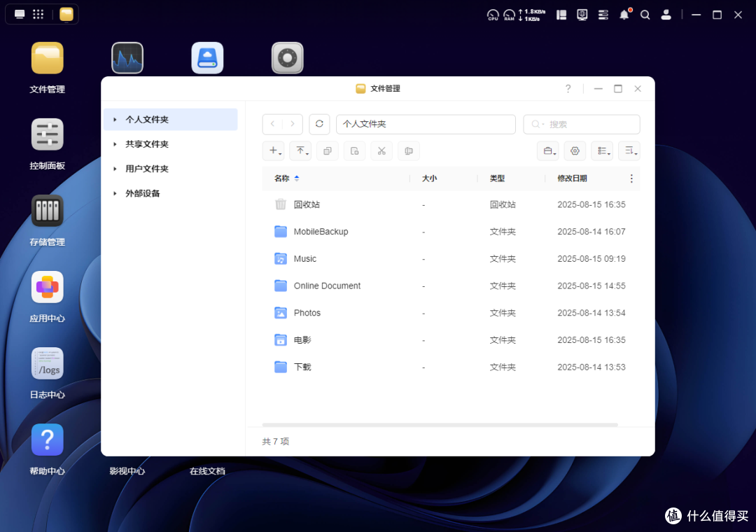Select the 电影 folder
The height and width of the screenshot is (532, 756).
[x=451, y=340]
